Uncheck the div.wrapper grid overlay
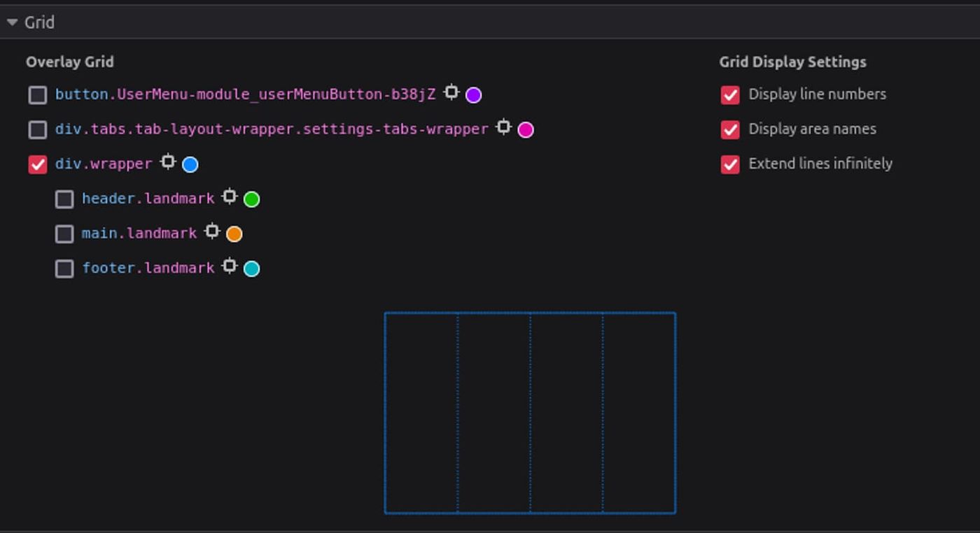 point(37,164)
